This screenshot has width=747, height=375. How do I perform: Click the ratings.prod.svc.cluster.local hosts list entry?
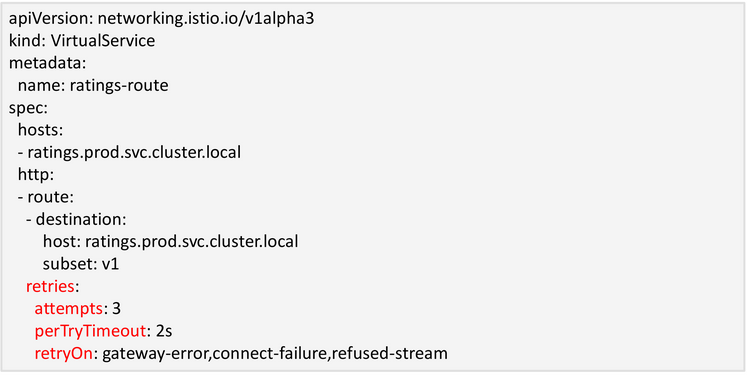(134, 153)
